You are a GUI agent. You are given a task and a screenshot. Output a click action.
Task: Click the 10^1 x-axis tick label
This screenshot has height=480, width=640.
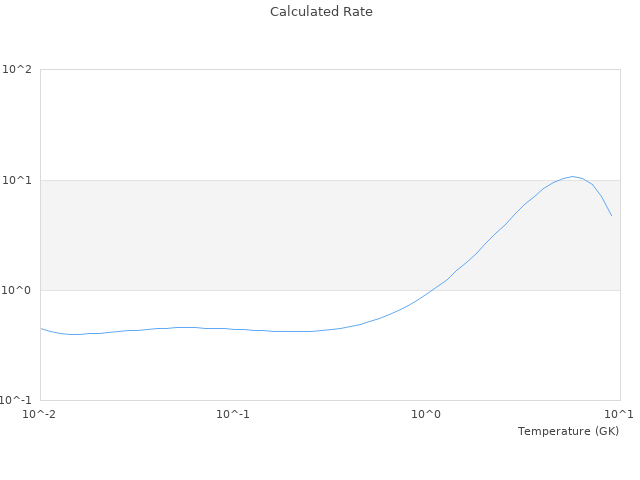point(620,414)
